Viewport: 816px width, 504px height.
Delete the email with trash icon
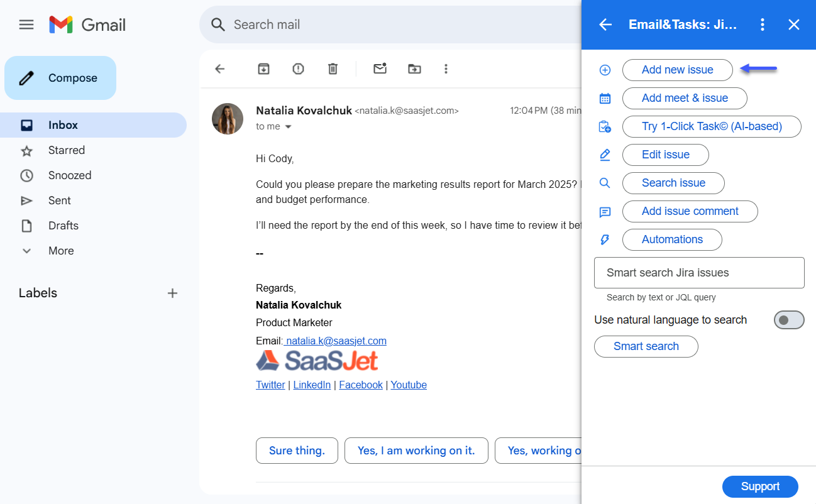coord(333,69)
